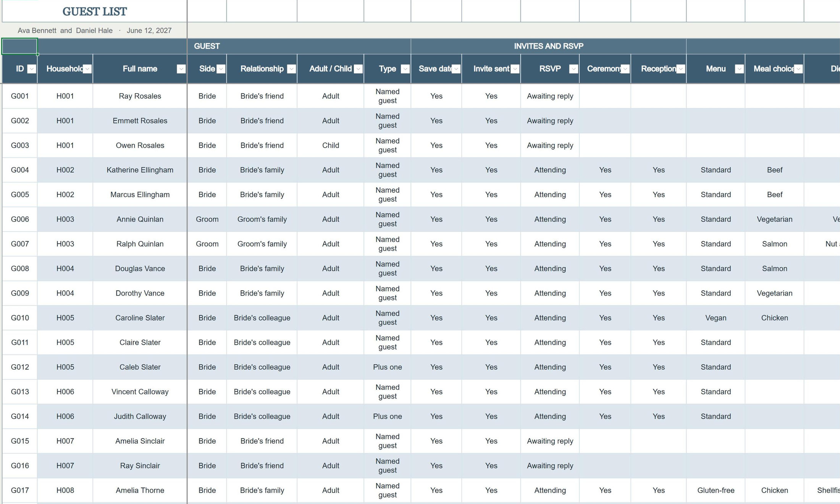Select the Ava Bennett and Daniel Hale subtitle
Image resolution: width=840 pixels, height=504 pixels.
coord(95,31)
